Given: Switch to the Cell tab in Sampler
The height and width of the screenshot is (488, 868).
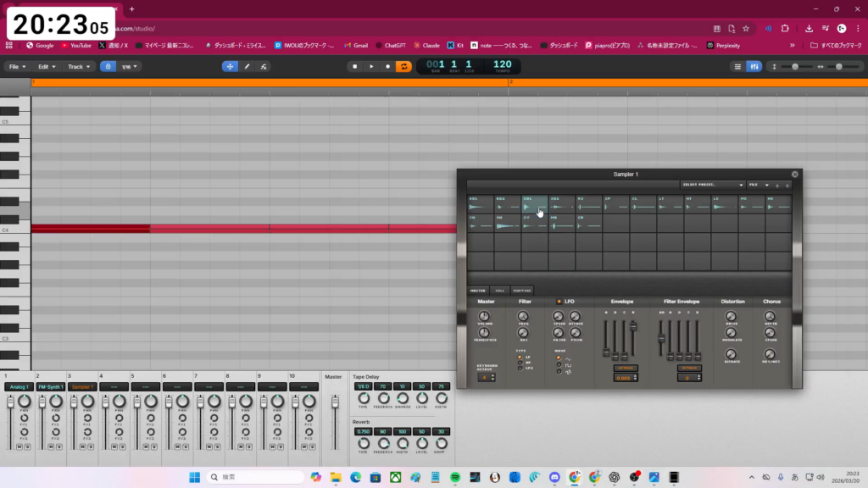Looking at the screenshot, I should [x=500, y=291].
